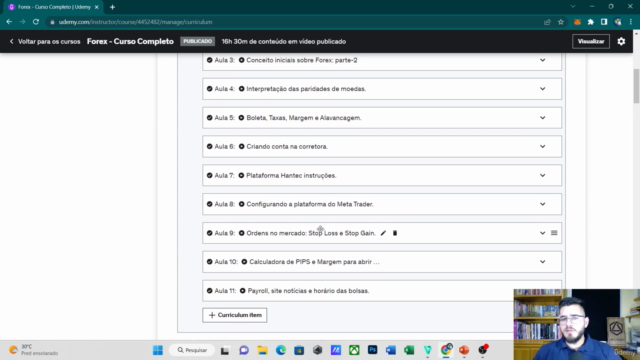The width and height of the screenshot is (640, 360).
Task: Open File Explorer from the taskbar
Action: click(x=262, y=350)
